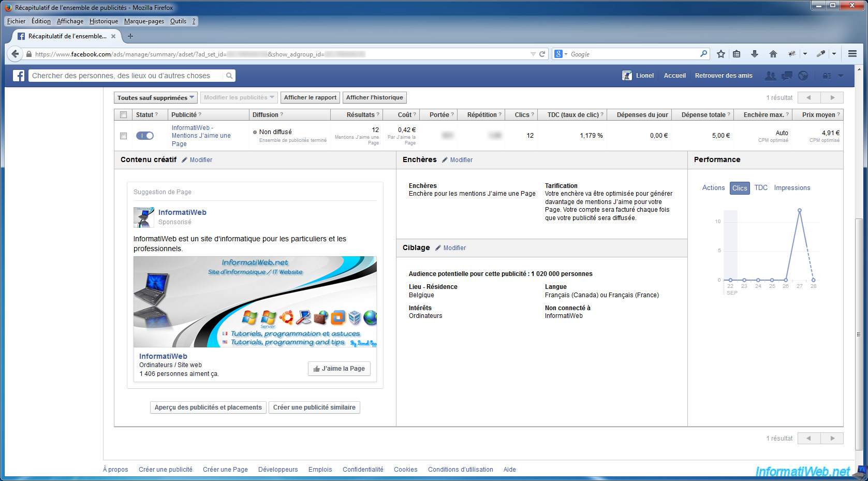The height and width of the screenshot is (481, 868).
Task: Click the InformatiWeb page avatar thumbnail
Action: pyautogui.click(x=144, y=217)
